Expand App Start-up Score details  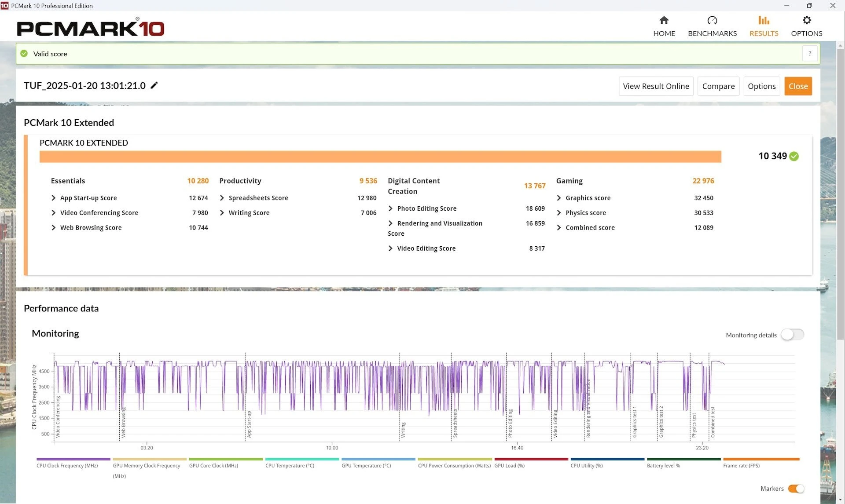pyautogui.click(x=54, y=198)
